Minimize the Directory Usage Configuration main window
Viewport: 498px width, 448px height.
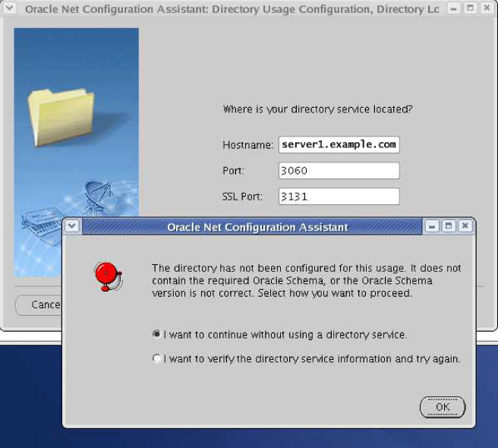coord(453,9)
